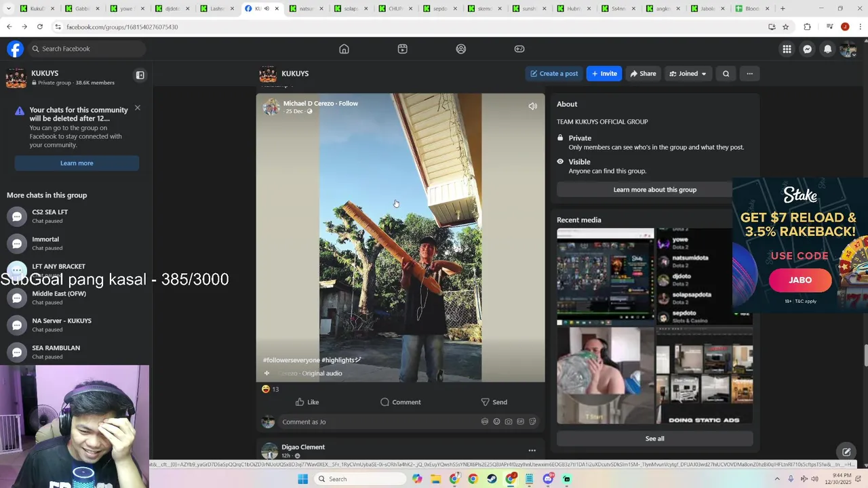Search within the KUKUYS group
Screen dimensions: 868x488
coord(726,73)
